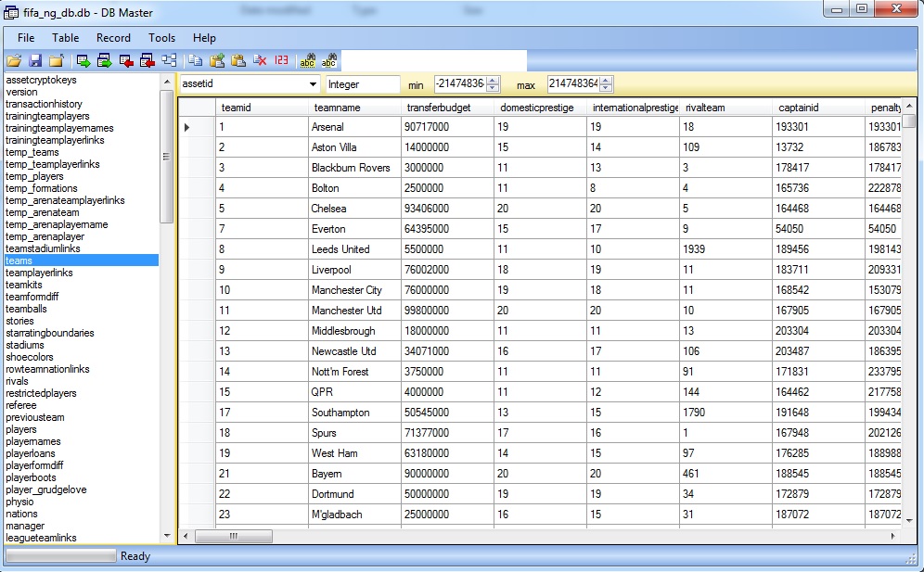Viewport: 924px width, 572px height.
Task: Click the Open database folder icon
Action: click(14, 60)
